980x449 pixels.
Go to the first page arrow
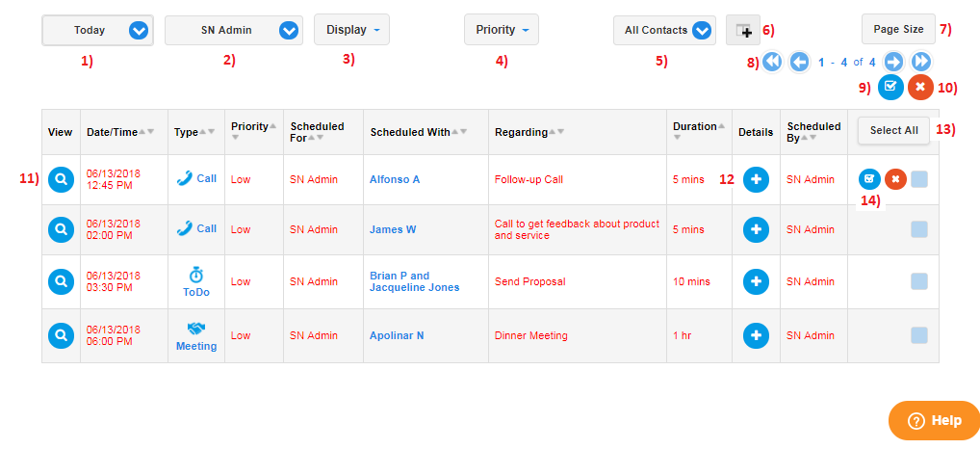tap(773, 62)
